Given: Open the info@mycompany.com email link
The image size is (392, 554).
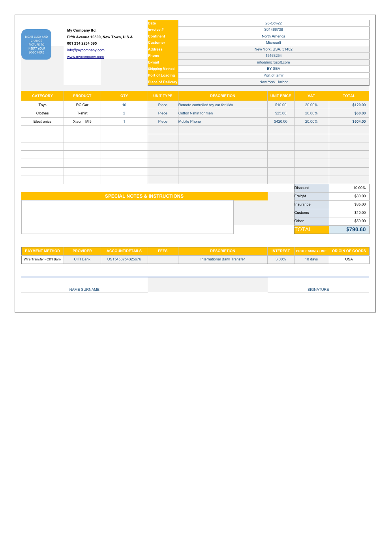Looking at the screenshot, I should point(86,50).
